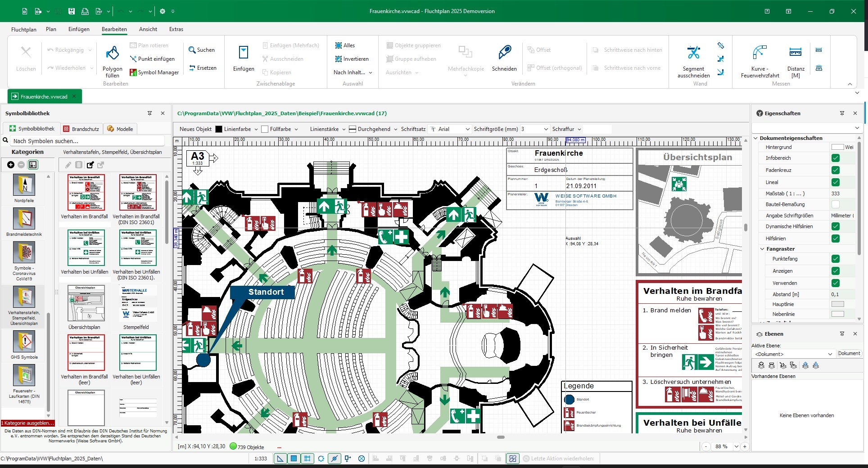Click the Hintergrund white color swatch
This screenshot has height=468, width=868.
pos(837,147)
